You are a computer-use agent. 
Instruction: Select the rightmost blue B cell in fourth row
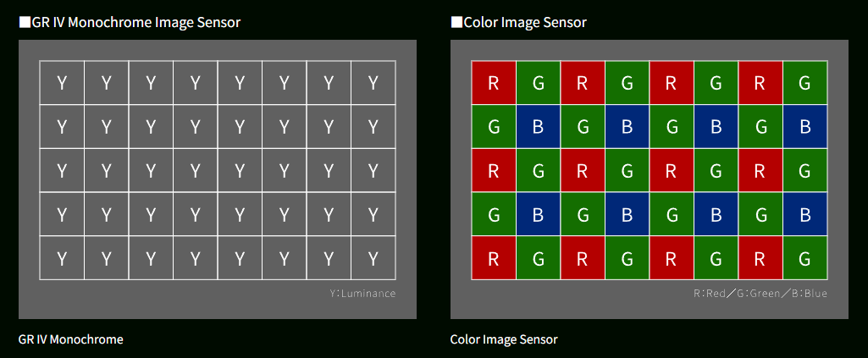pos(804,214)
